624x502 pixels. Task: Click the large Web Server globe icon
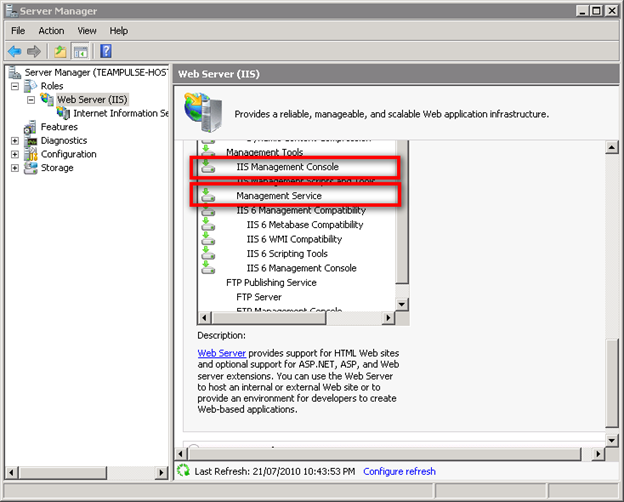coord(203,112)
